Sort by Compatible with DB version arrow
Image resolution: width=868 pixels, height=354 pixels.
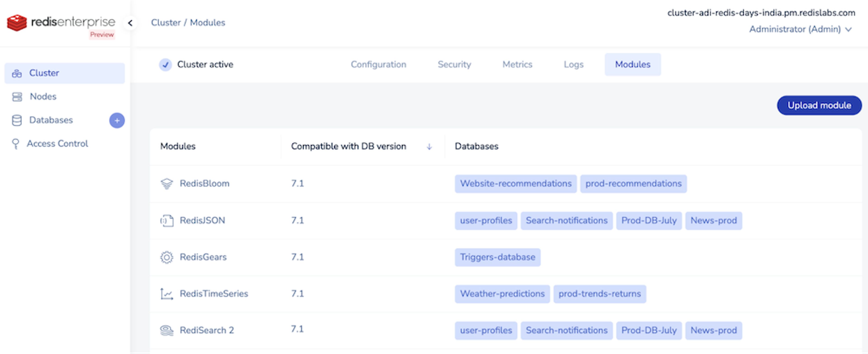click(x=429, y=147)
